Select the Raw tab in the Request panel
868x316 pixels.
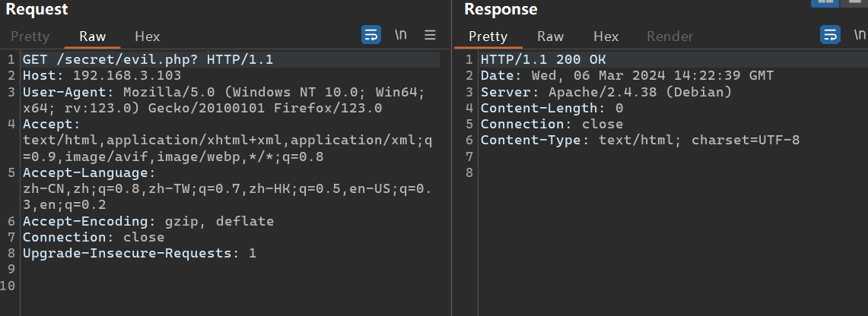pyautogui.click(x=92, y=36)
